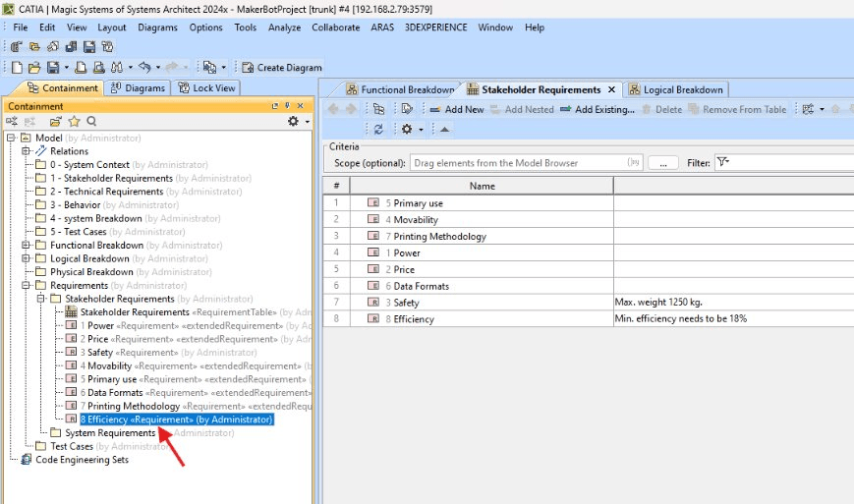
Task: Open the 3DEXPERIENCE menu
Action: click(x=435, y=28)
